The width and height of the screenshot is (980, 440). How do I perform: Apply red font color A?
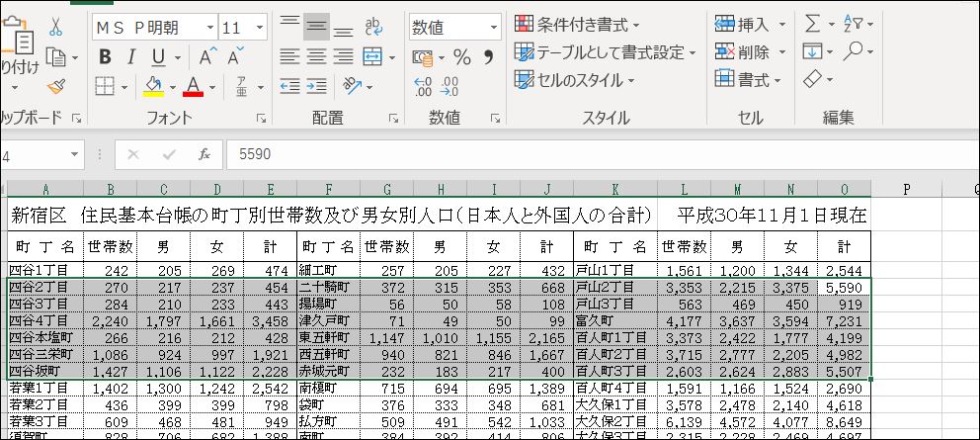193,86
